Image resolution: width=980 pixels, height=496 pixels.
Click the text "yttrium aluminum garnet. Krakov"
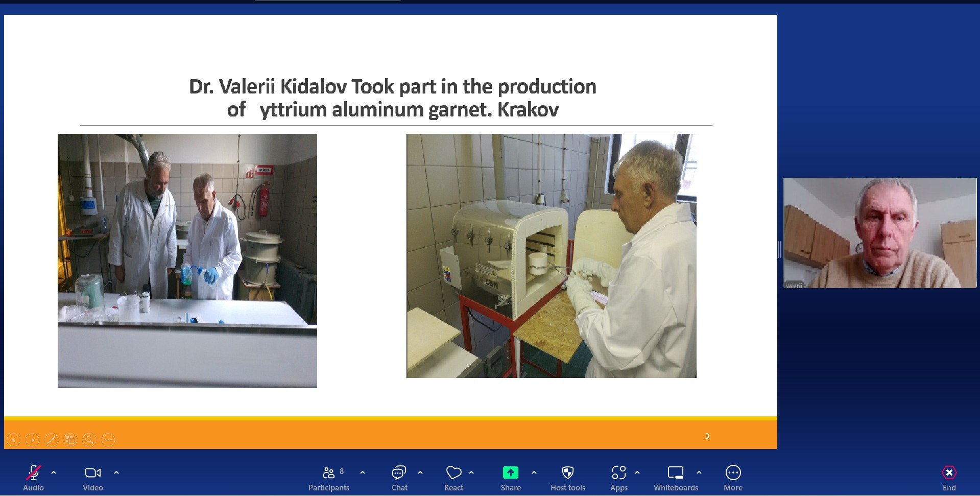(x=409, y=110)
